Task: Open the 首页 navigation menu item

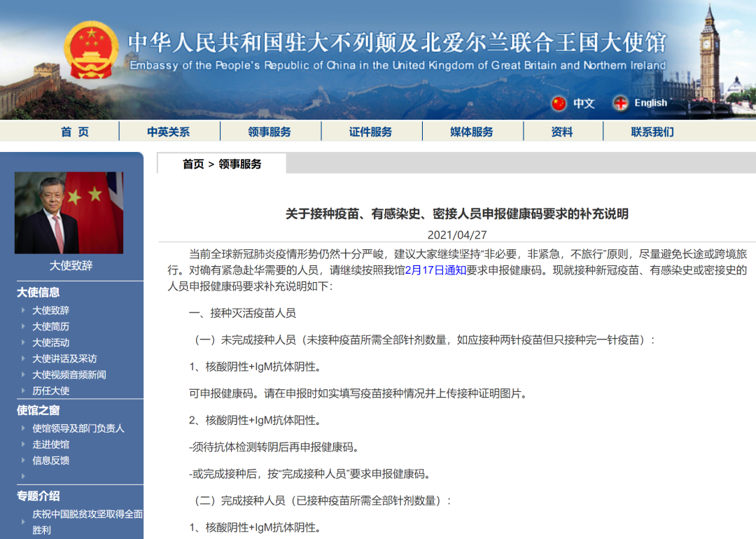Action: pos(75,132)
